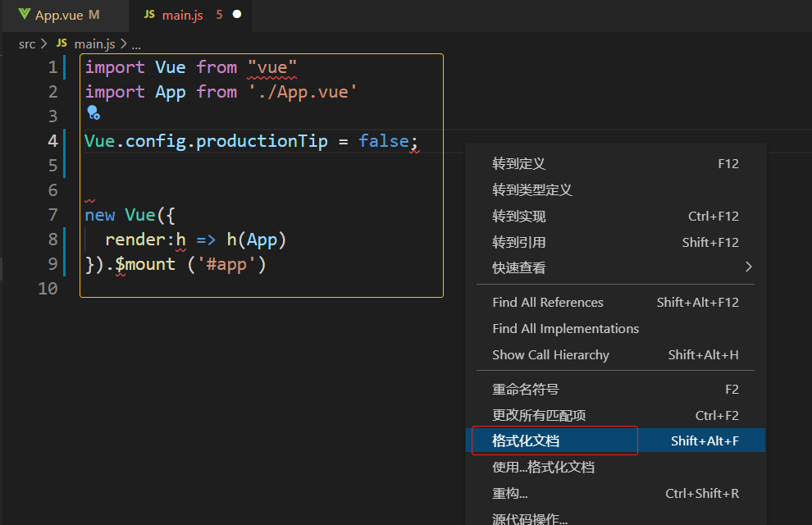812x525 pixels.
Task: Click the JS icon on main.js tab
Action: coord(148,15)
